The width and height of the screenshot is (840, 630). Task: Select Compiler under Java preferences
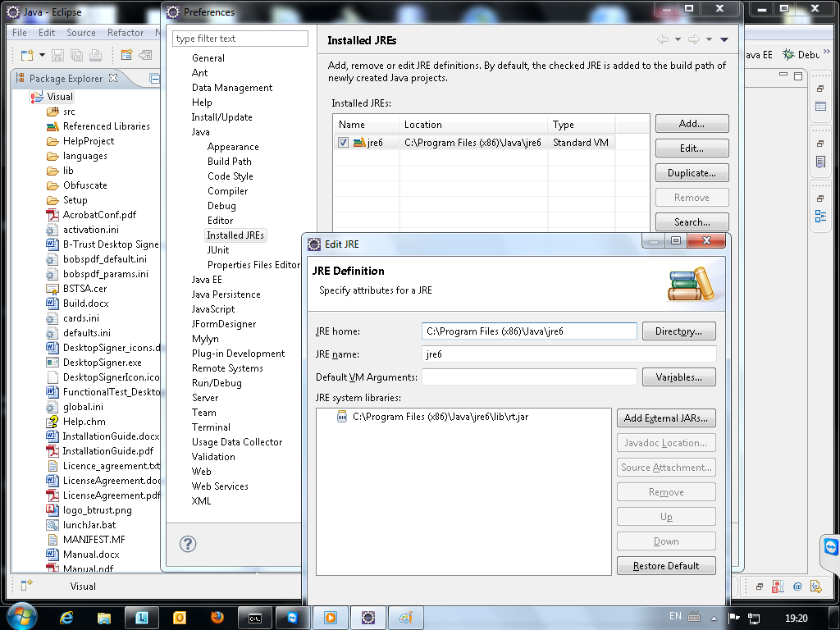(228, 190)
